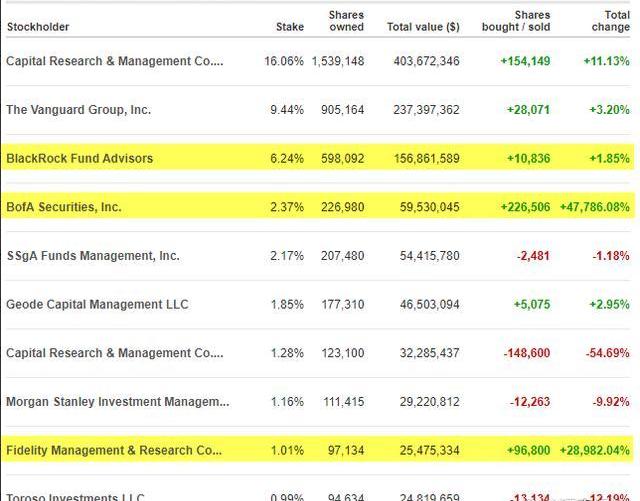The image size is (640, 501).
Task: Select total change -1.18%
Action: 611,256
